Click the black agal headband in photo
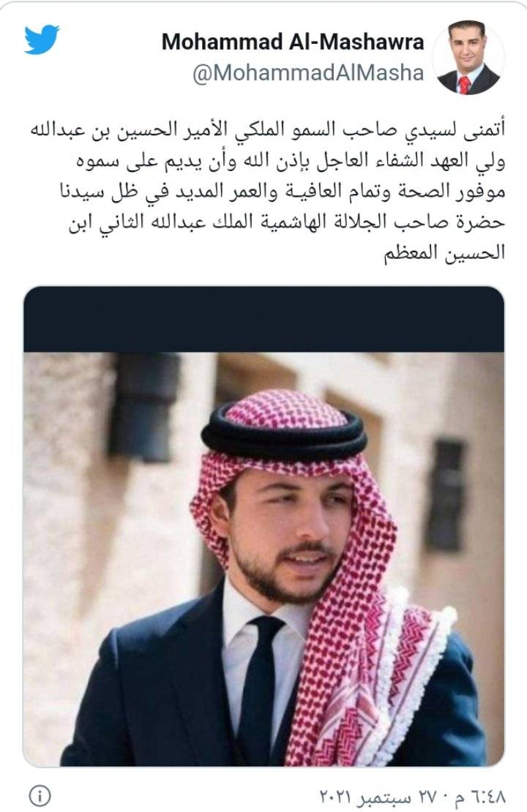The height and width of the screenshot is (812, 527). (x=284, y=435)
